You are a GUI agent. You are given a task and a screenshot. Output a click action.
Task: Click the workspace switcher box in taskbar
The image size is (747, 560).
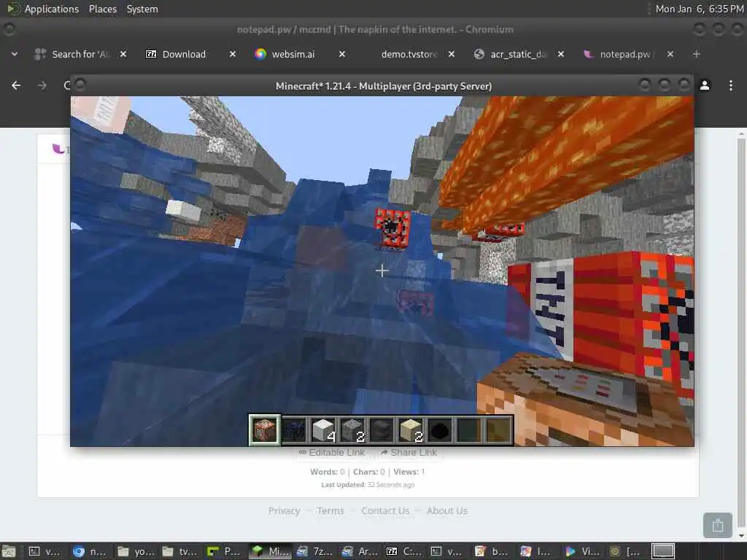tap(663, 551)
